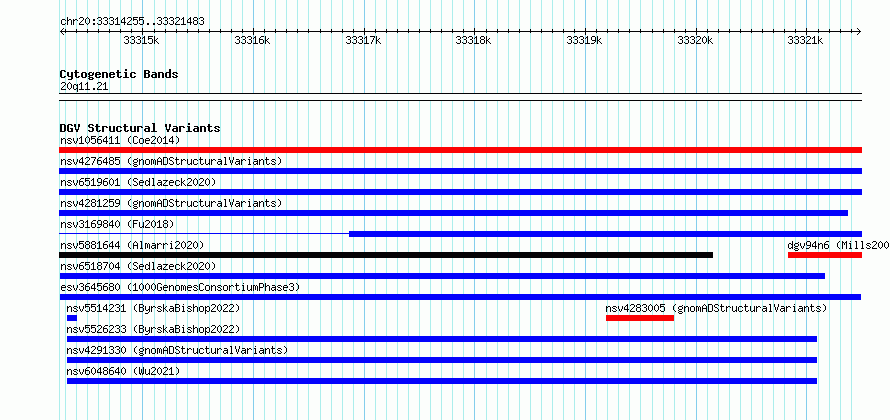Click the blue nsv4281259 variant bar
This screenshot has width=890, height=420.
[454, 213]
